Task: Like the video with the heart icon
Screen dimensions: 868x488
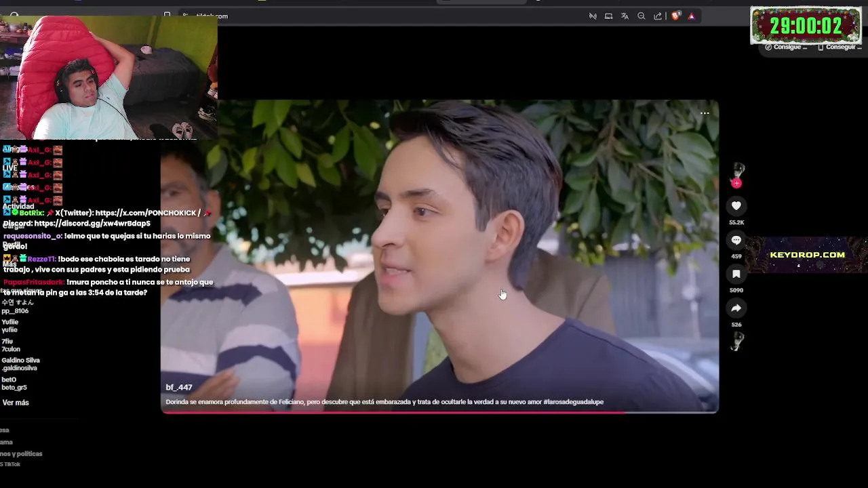Action: point(736,206)
